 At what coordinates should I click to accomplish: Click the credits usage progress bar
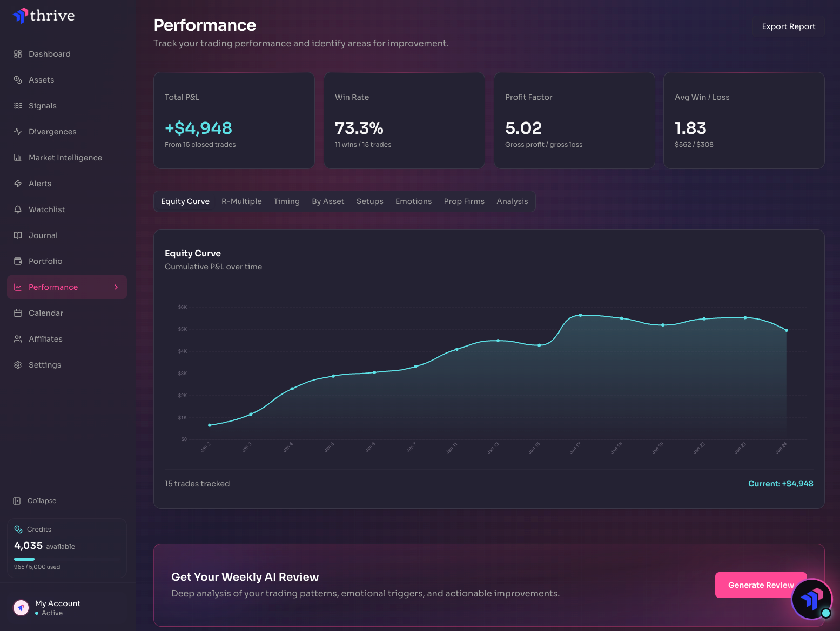pos(66,559)
